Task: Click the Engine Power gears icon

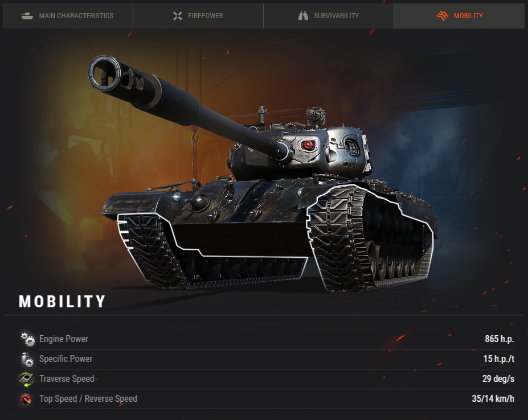Action: point(27,339)
